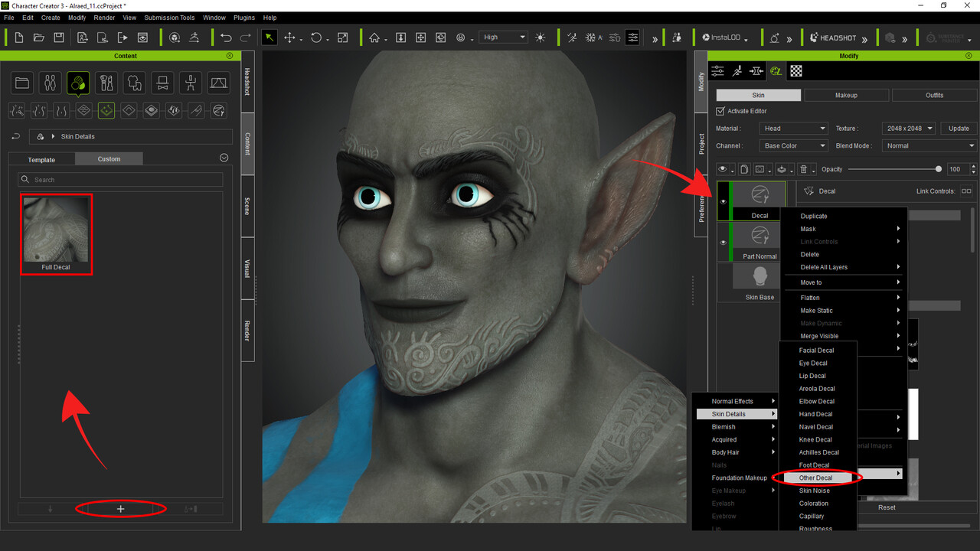
Task: Hide the Part Normal layer eye icon
Action: (x=723, y=242)
